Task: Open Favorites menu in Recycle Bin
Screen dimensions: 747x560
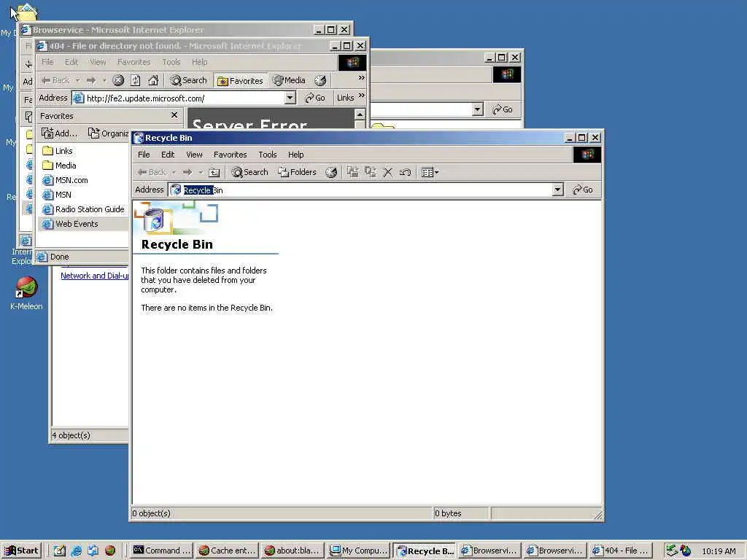Action: point(230,155)
